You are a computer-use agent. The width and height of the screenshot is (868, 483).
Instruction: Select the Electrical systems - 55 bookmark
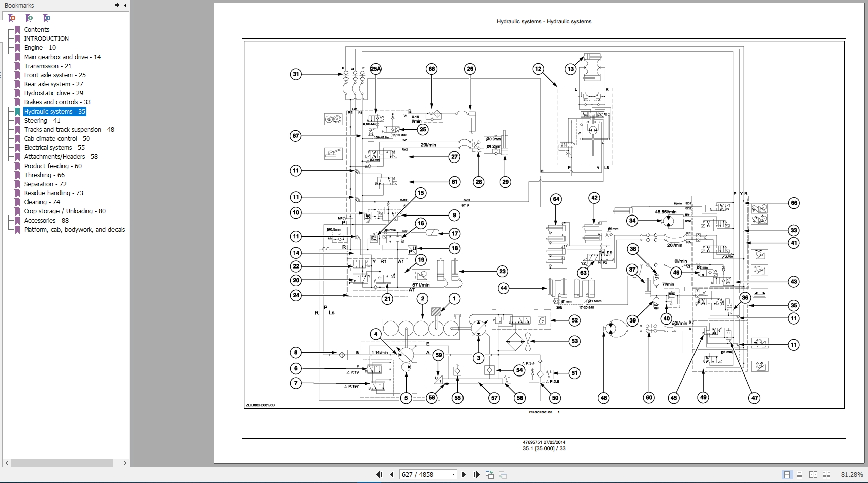coord(54,148)
